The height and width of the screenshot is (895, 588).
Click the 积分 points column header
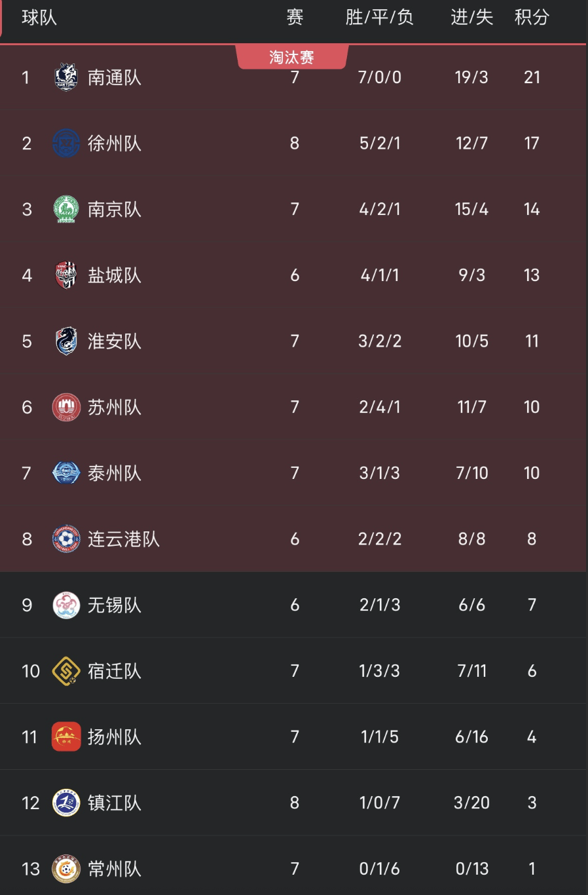(532, 18)
